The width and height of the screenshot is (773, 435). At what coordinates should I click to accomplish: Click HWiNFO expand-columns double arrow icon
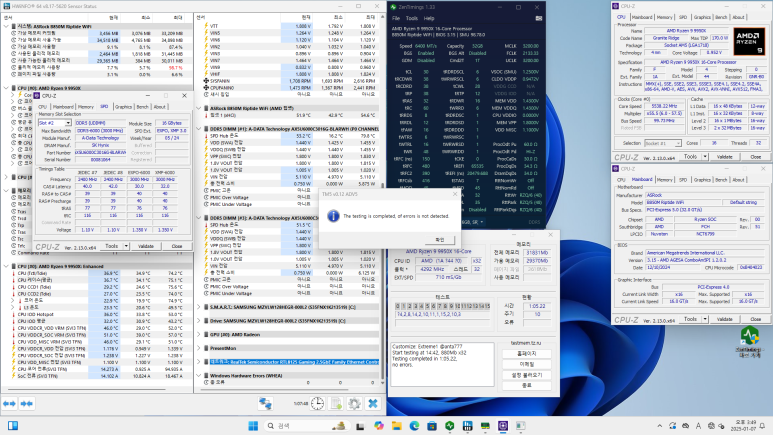click(x=9, y=403)
